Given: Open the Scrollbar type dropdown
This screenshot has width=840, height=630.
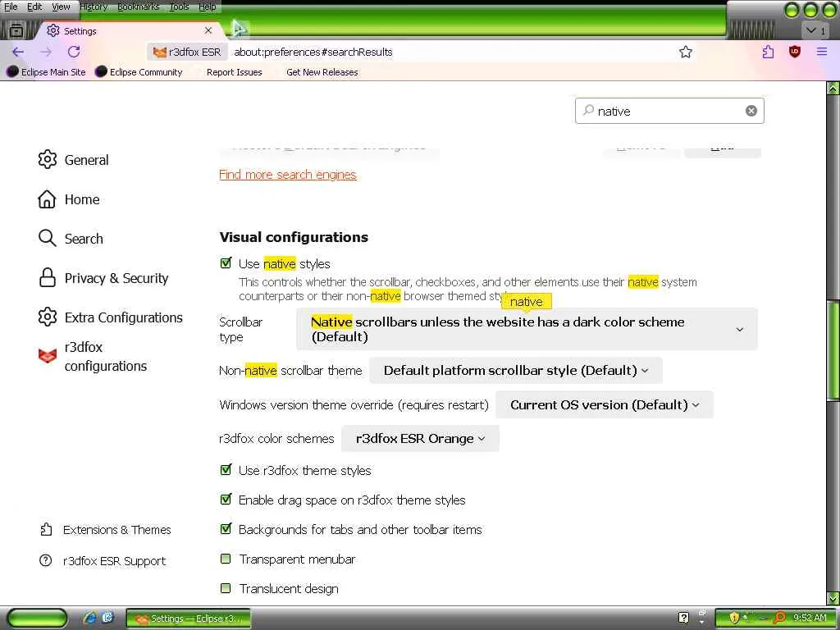Looking at the screenshot, I should click(527, 330).
